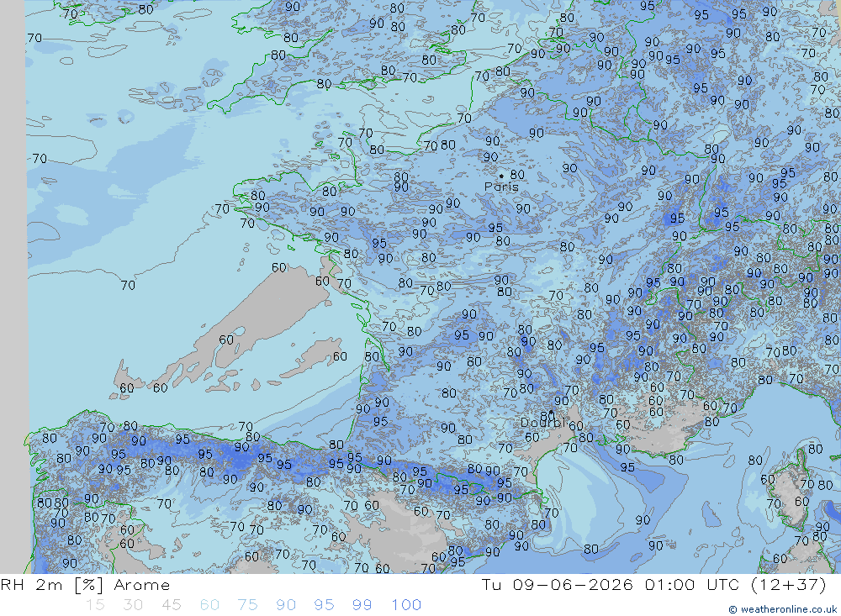Click the '(12+37)' forecast run offset text

pyautogui.click(x=788, y=585)
